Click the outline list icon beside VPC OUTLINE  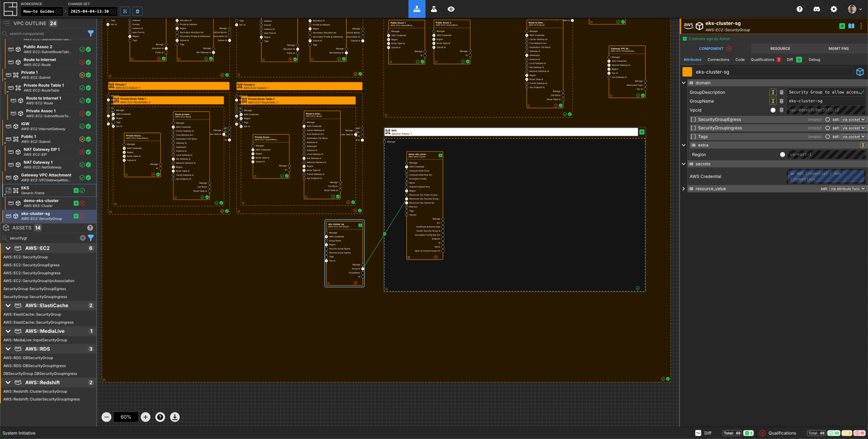6,23
